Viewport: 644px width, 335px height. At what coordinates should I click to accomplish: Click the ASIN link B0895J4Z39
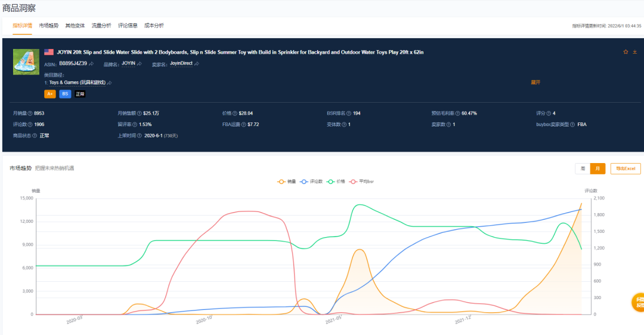point(73,63)
